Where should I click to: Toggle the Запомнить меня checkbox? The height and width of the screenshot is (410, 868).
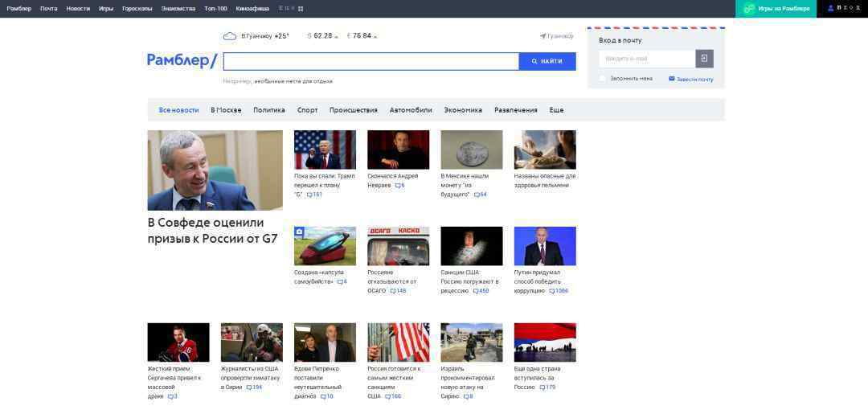click(602, 79)
